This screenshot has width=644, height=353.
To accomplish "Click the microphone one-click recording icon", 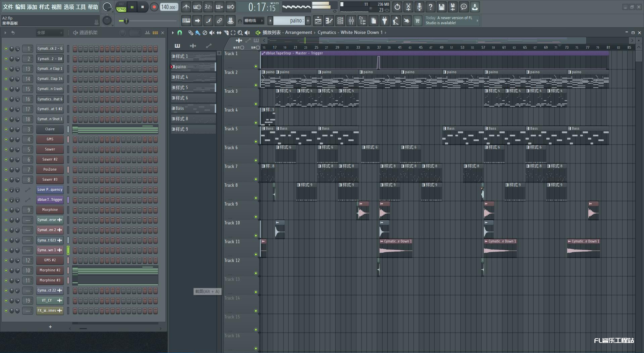I will 419,7.
